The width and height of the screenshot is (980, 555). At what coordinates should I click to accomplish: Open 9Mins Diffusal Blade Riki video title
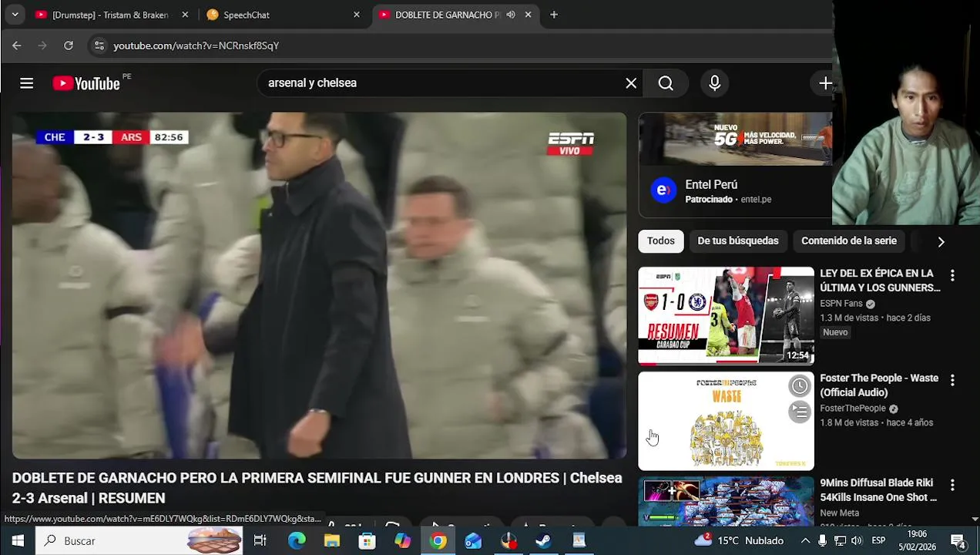point(878,490)
